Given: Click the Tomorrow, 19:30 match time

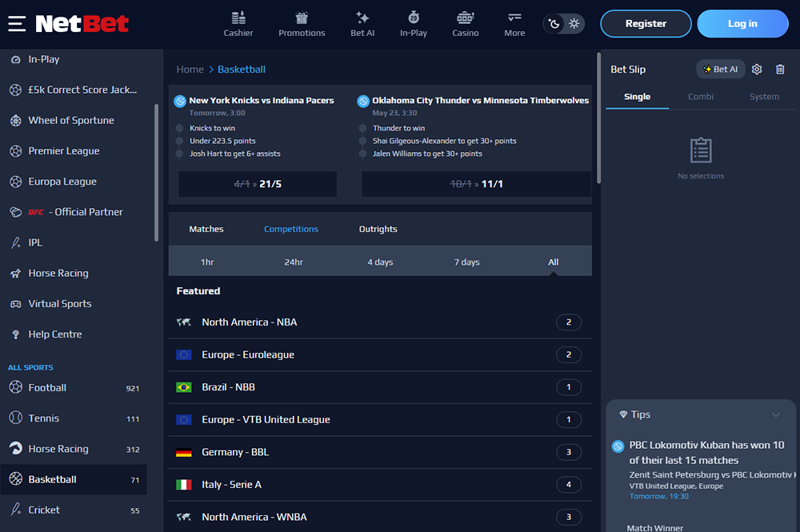Looking at the screenshot, I should 658,496.
